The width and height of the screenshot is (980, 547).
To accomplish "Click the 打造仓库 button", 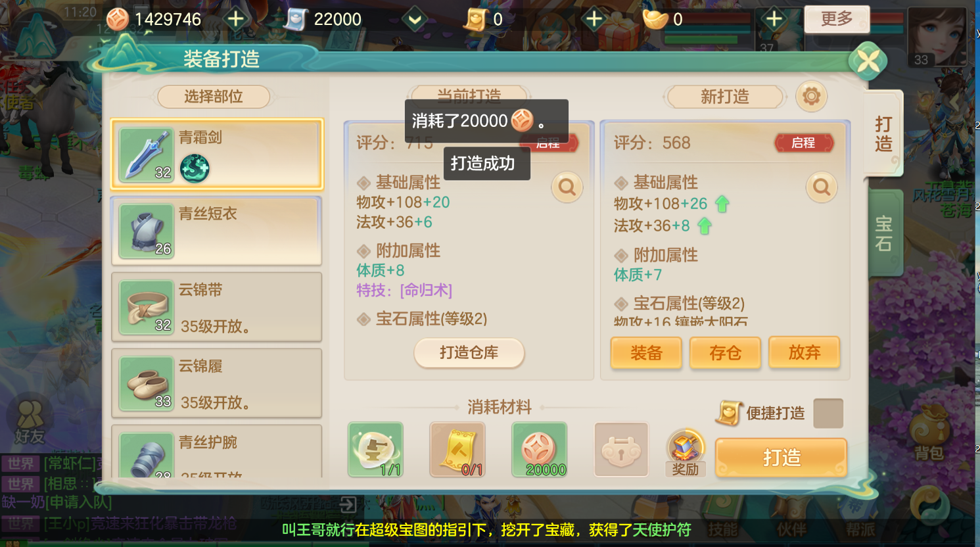I will tap(469, 353).
